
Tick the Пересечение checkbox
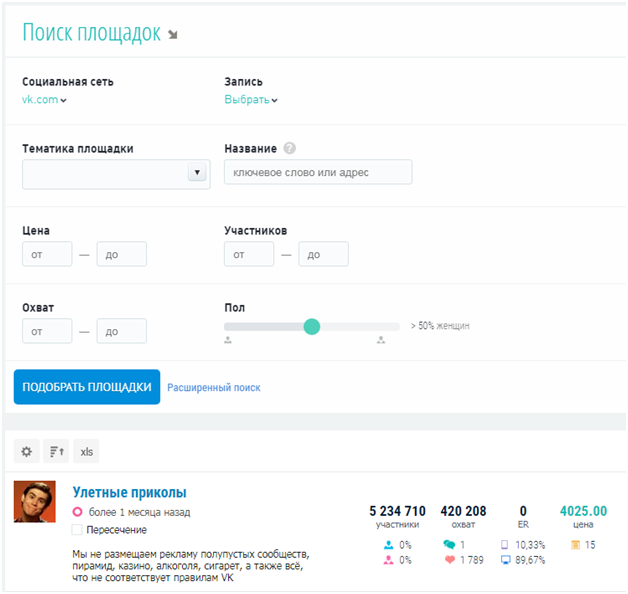click(76, 530)
